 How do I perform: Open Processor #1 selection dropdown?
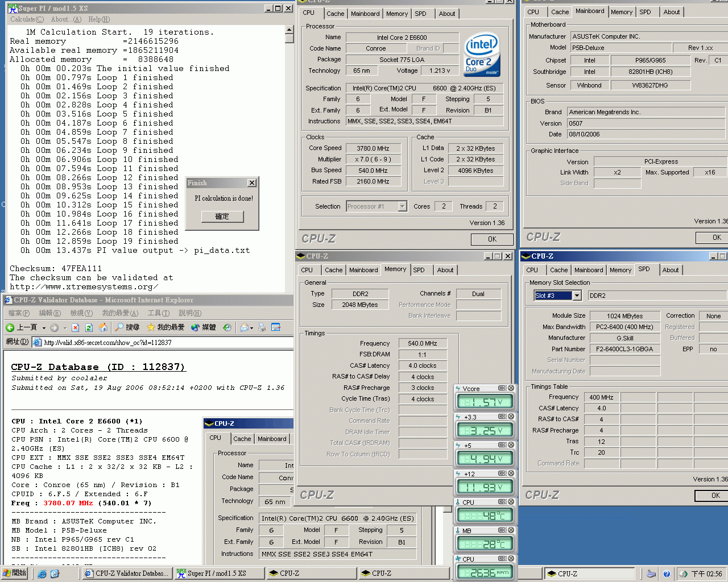pyautogui.click(x=403, y=206)
